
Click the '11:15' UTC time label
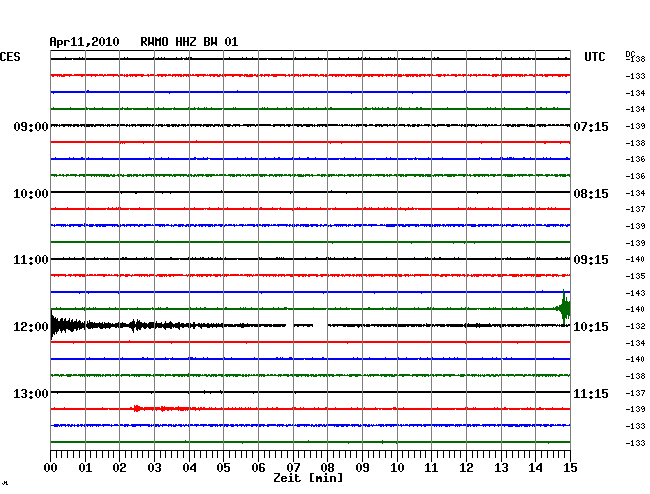coord(591,393)
